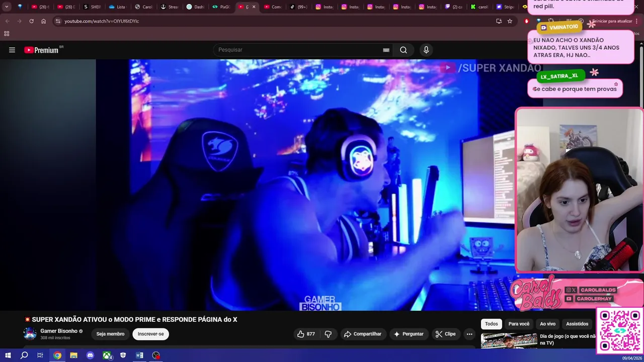The height and width of the screenshot is (362, 644).
Task: Switch to Chrome from the taskbar
Action: click(57, 355)
